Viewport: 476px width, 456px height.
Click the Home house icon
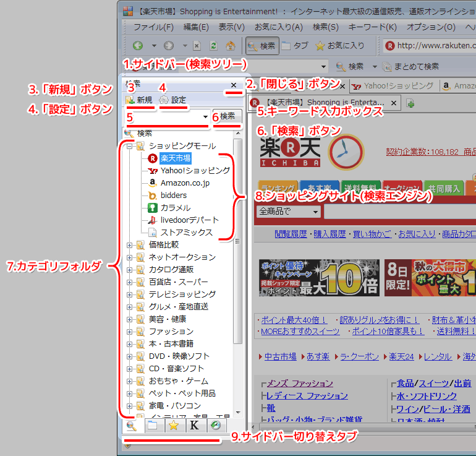pyautogui.click(x=231, y=46)
